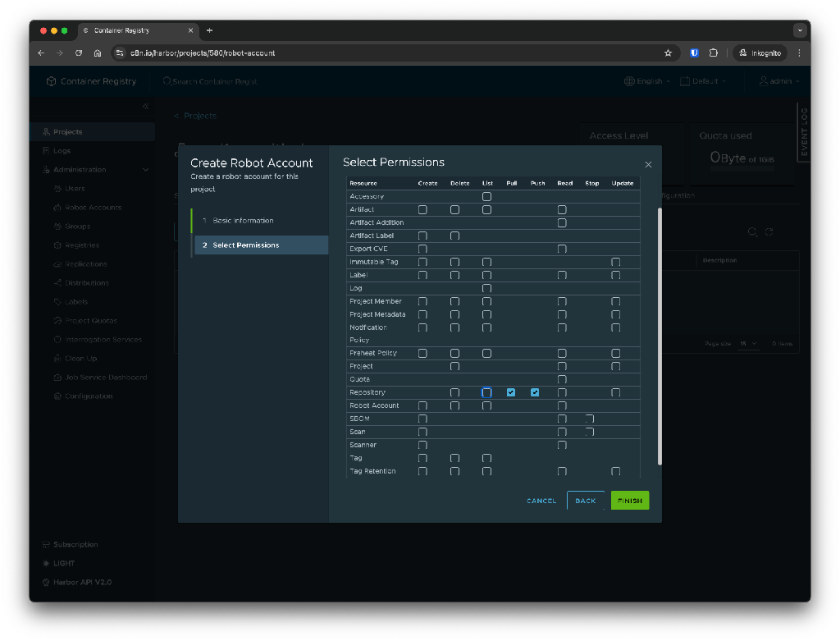Uncheck Repository Push permission

pos(535,392)
